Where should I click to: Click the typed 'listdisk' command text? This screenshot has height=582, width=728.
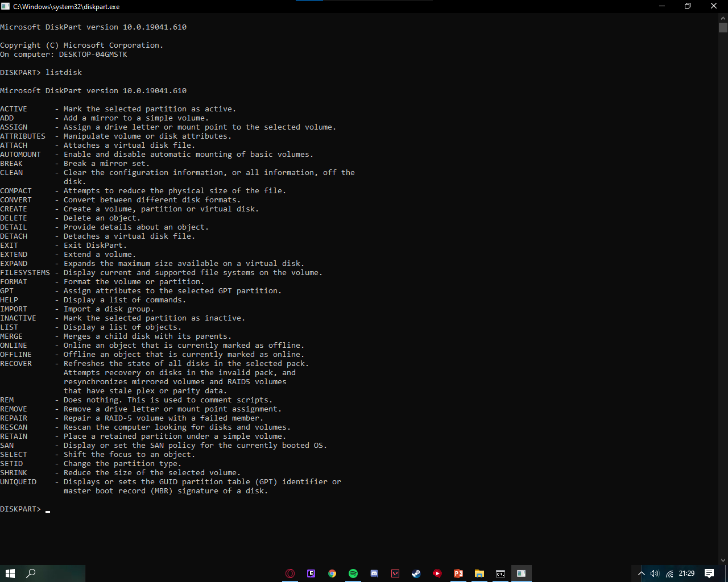64,73
